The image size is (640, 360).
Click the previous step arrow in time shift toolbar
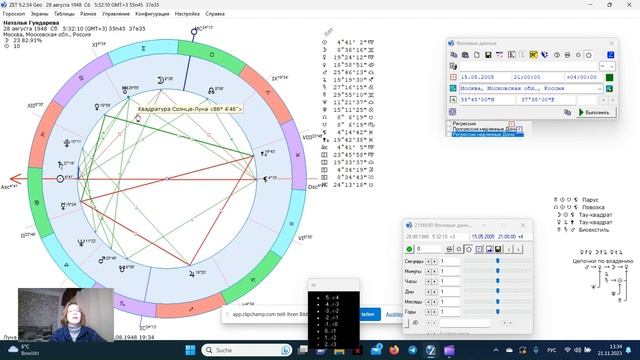(509, 249)
